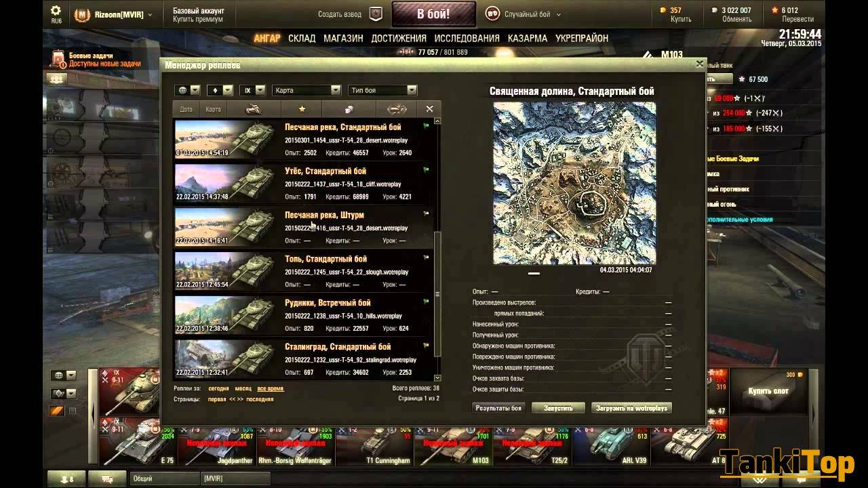
Task: Click the В бой! battle button
Action: 433,14
